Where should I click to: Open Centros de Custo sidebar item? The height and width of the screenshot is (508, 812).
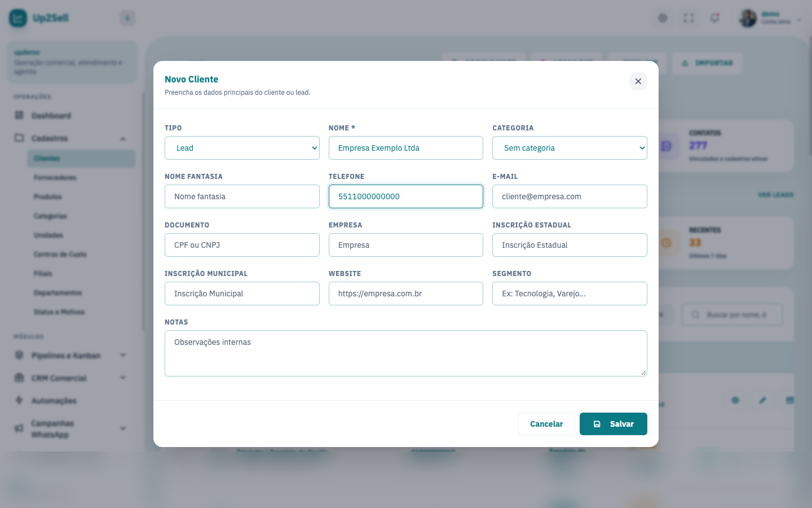point(81,255)
